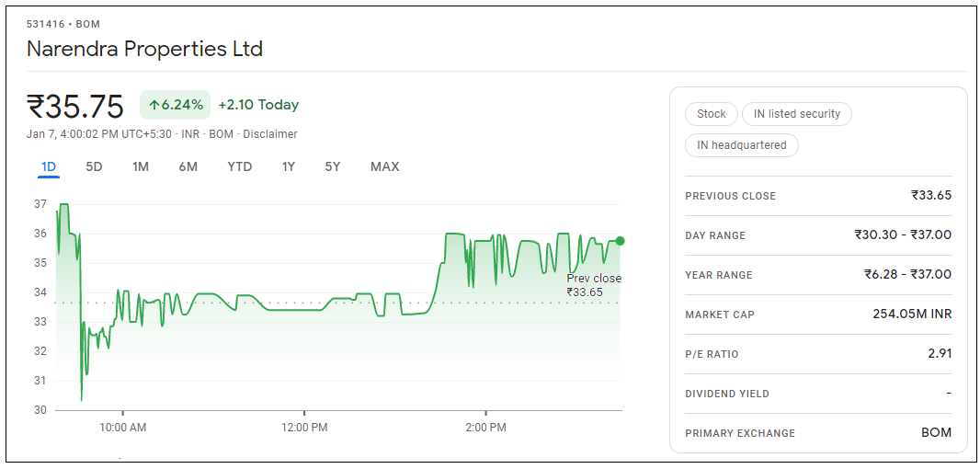Screen dimensions: 980x469
Task: Click market cap value 254.05M INR
Action: coord(913,314)
